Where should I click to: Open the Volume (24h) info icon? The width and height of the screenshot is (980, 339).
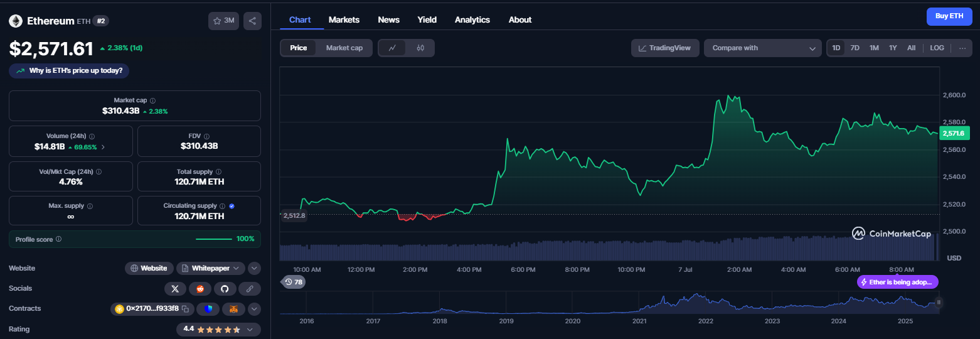click(92, 136)
